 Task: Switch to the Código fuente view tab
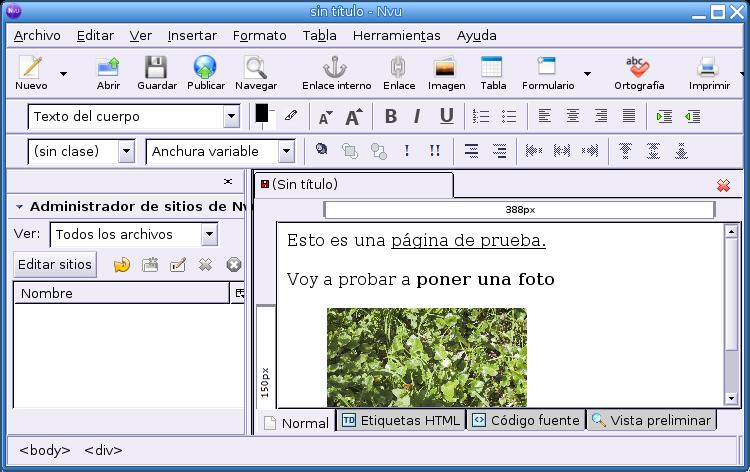526,420
